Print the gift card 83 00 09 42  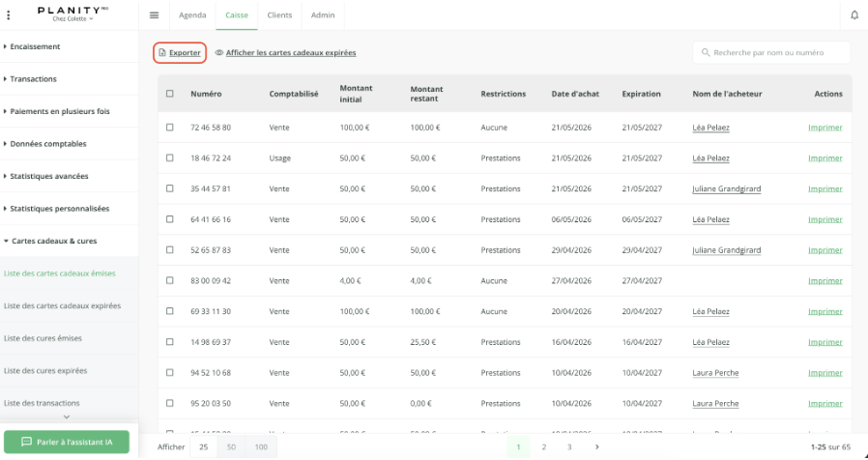825,280
